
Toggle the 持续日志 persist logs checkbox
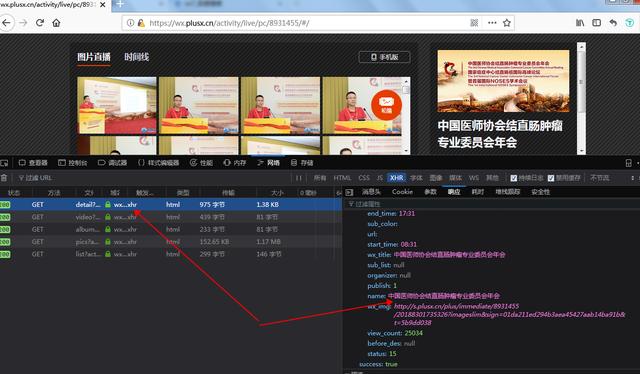[x=514, y=178]
